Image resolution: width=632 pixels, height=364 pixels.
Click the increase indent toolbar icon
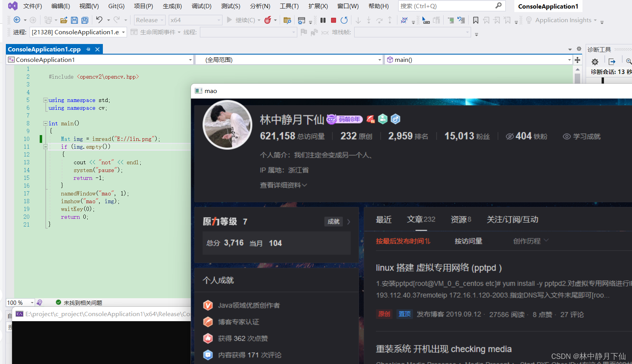pos(451,20)
